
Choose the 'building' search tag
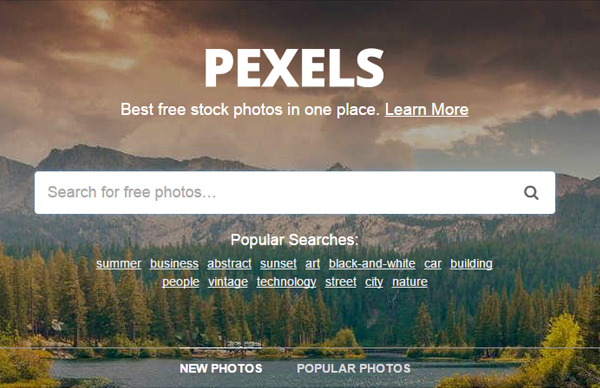[x=471, y=264]
